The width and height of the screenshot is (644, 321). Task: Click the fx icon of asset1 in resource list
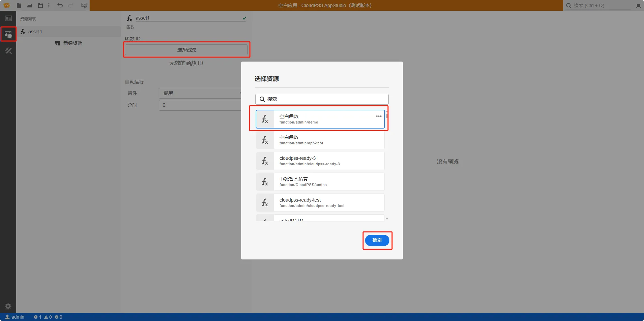[x=23, y=32]
